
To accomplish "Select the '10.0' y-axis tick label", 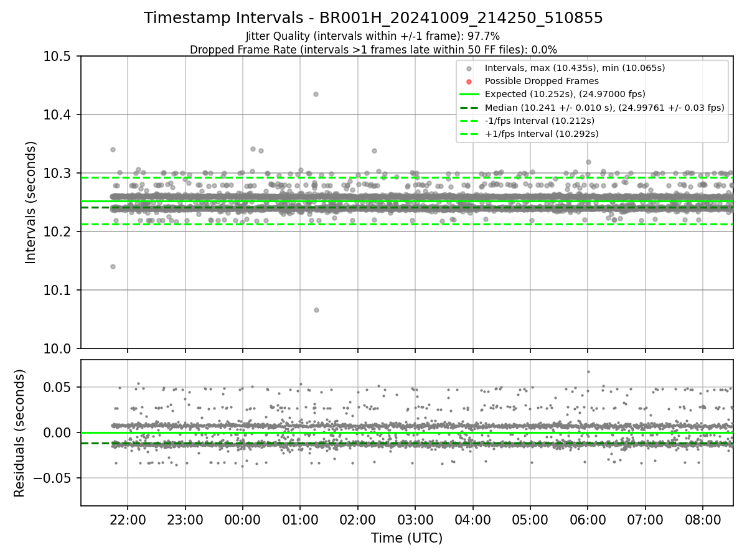I will pos(57,348).
